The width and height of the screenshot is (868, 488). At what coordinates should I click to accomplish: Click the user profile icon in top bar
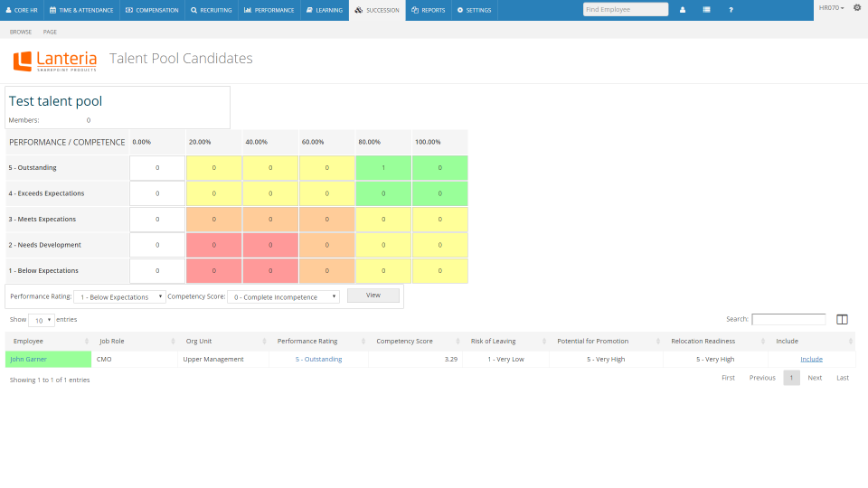click(682, 10)
